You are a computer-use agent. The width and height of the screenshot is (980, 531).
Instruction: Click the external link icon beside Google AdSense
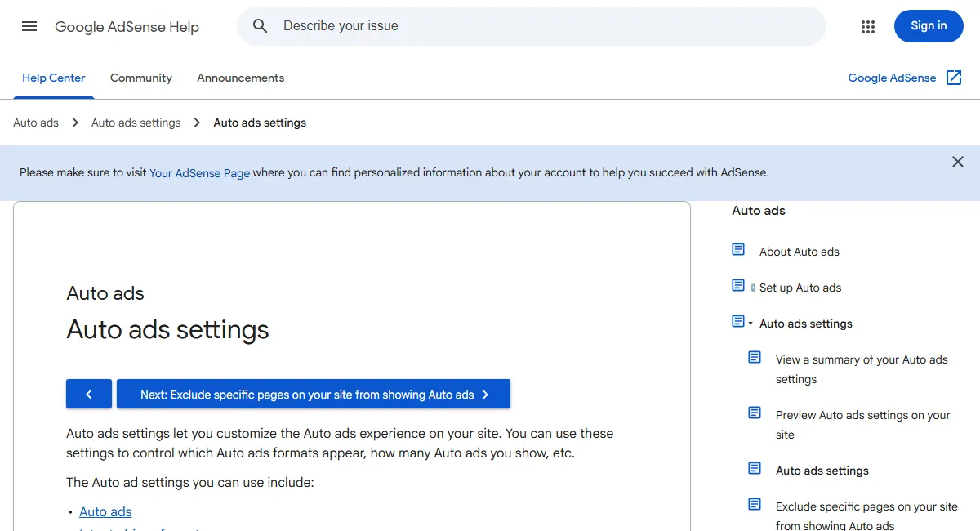click(954, 78)
